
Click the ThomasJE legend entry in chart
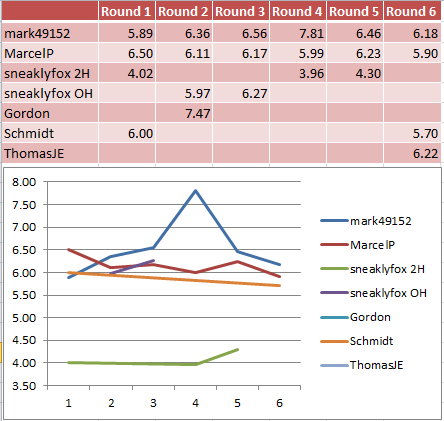tap(362, 365)
